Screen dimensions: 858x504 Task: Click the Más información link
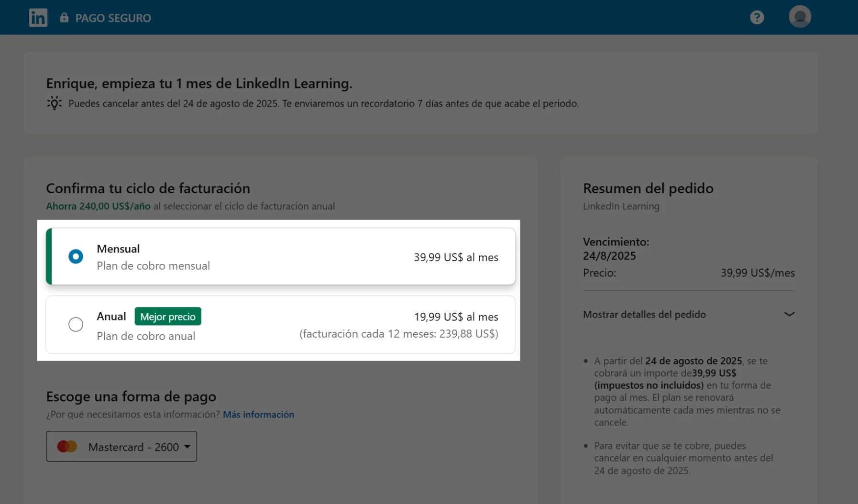coord(258,415)
